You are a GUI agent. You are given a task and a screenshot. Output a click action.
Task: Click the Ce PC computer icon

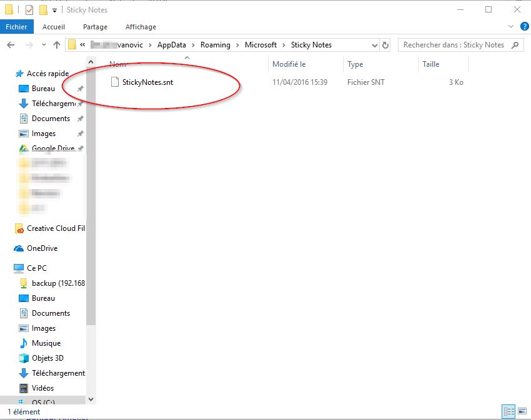tap(19, 268)
